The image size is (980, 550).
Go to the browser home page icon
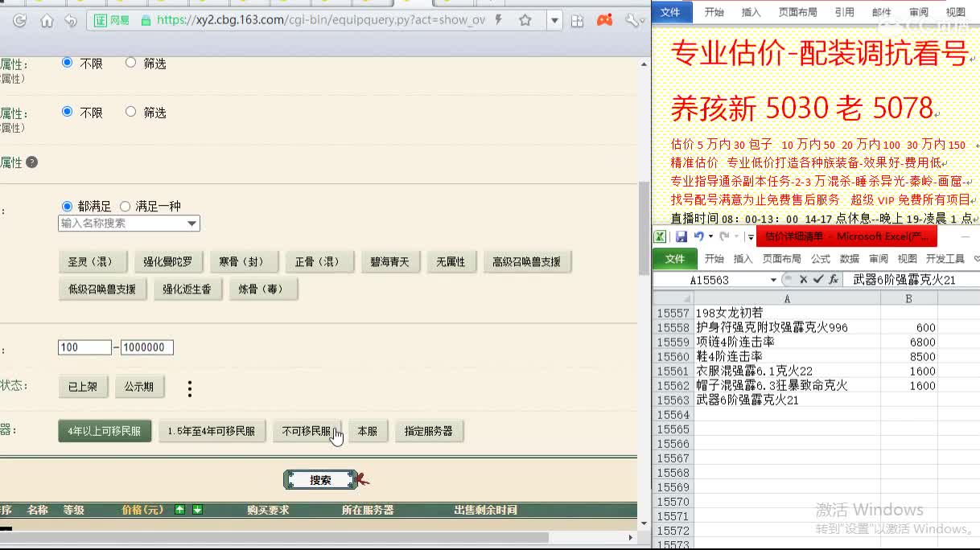(x=47, y=21)
